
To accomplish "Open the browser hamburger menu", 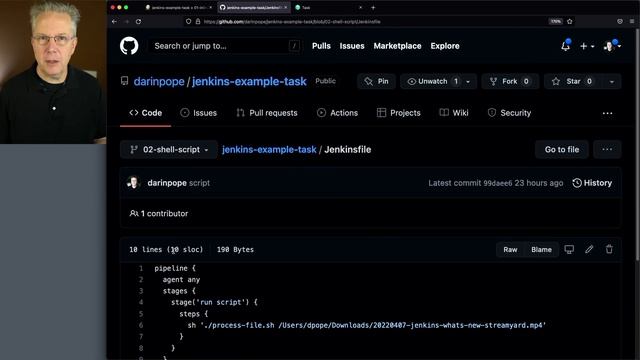I will (632, 21).
